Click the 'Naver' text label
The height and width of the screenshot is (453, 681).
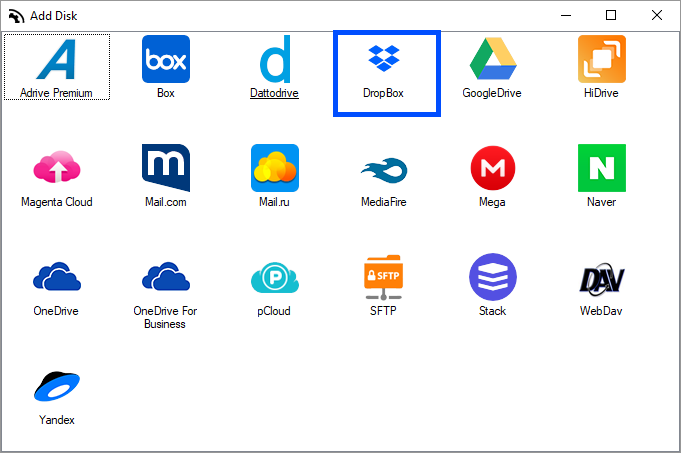coord(601,202)
